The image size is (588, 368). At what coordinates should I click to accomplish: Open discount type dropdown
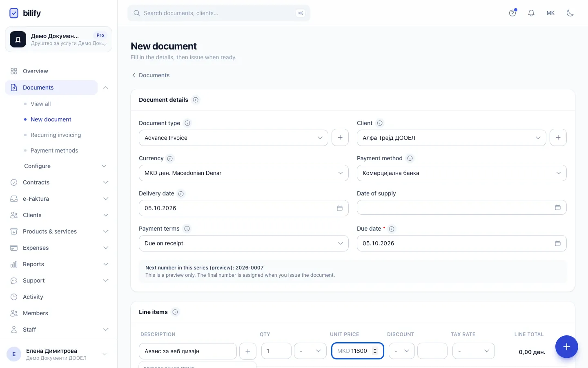[x=402, y=351]
